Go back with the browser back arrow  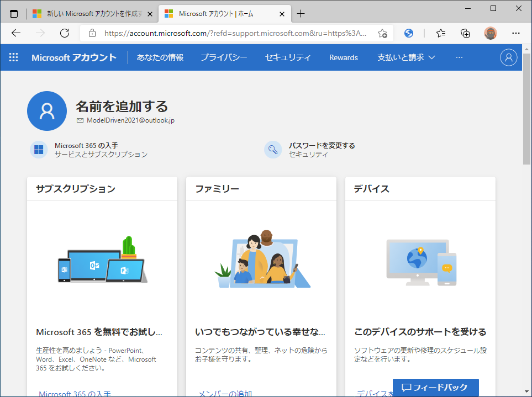pyautogui.click(x=16, y=33)
